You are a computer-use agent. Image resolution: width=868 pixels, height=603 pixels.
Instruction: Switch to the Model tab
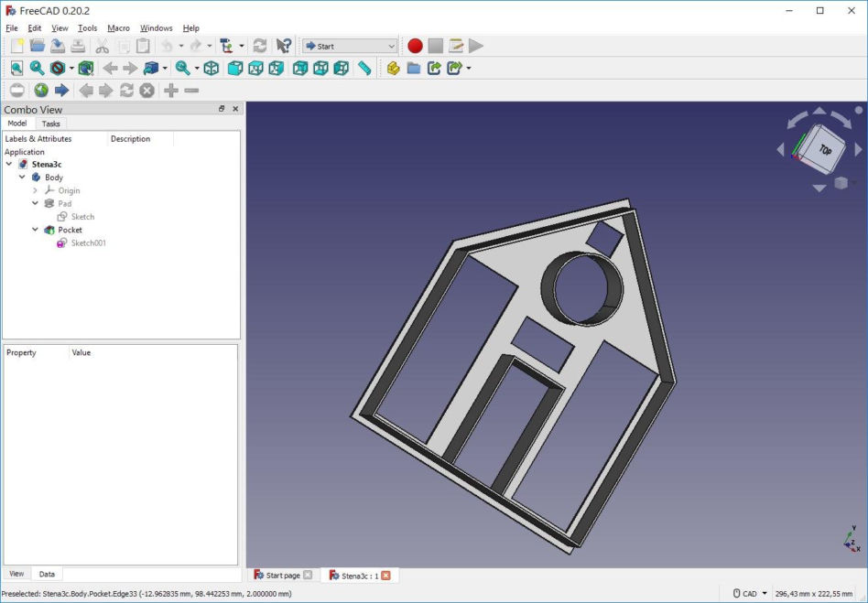coord(17,123)
